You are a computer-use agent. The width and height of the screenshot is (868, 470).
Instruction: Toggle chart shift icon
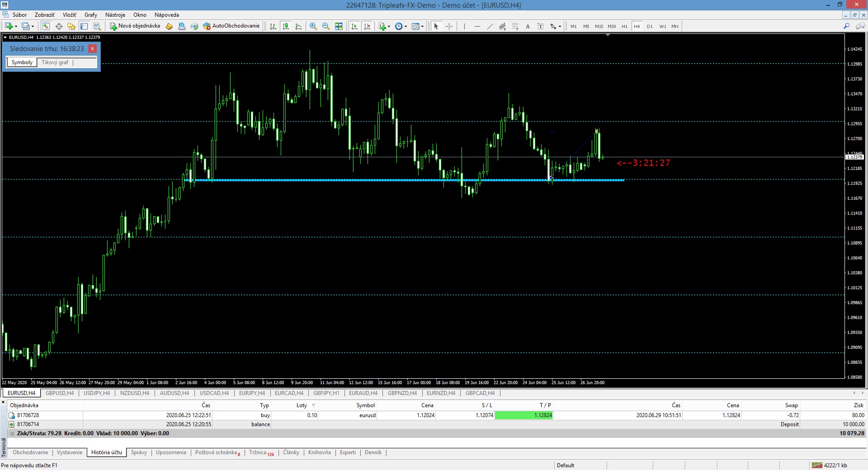(367, 26)
